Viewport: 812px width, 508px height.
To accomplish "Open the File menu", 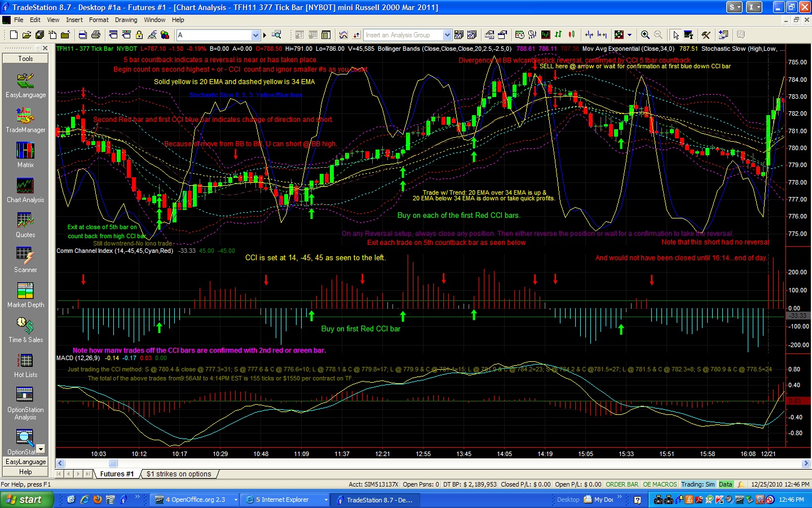I will click(x=19, y=20).
